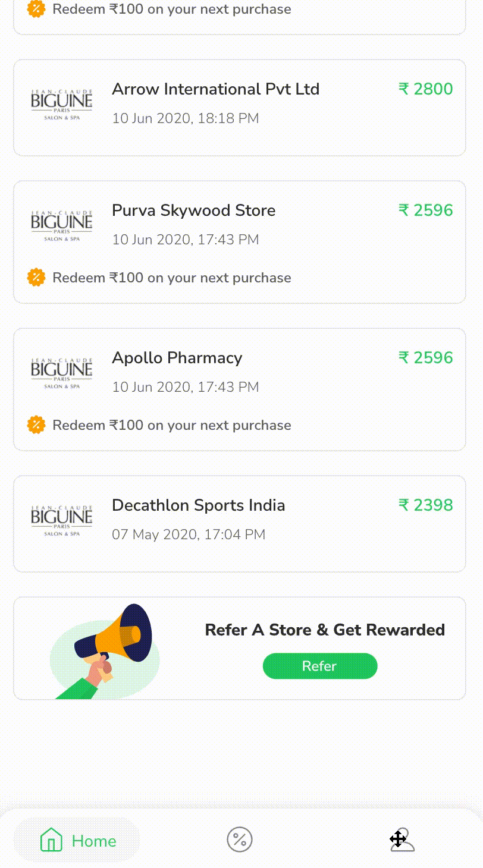Open Arrow International Pvt Ltd transaction

215,89
